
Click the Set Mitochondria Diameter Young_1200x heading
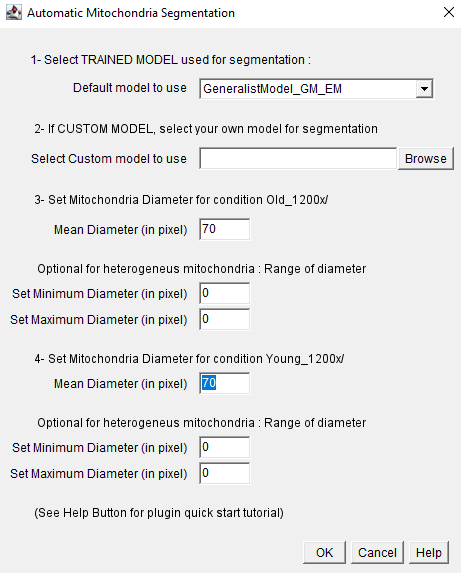click(x=189, y=359)
